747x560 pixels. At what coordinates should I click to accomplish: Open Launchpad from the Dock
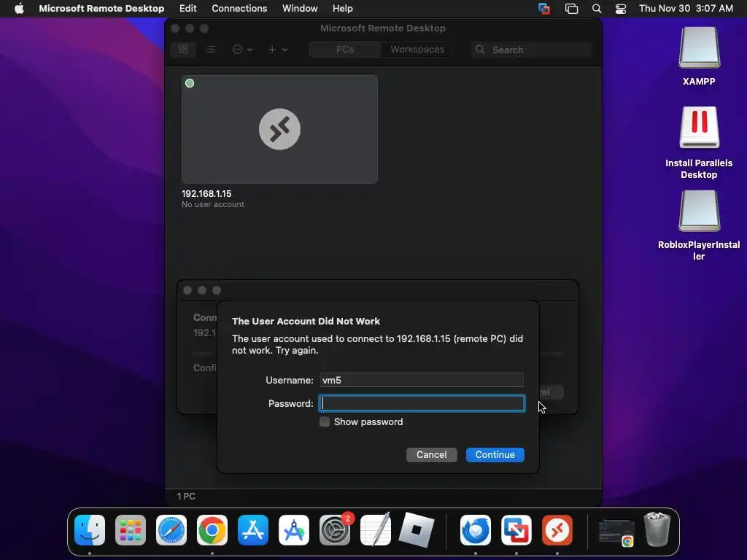coord(131,530)
